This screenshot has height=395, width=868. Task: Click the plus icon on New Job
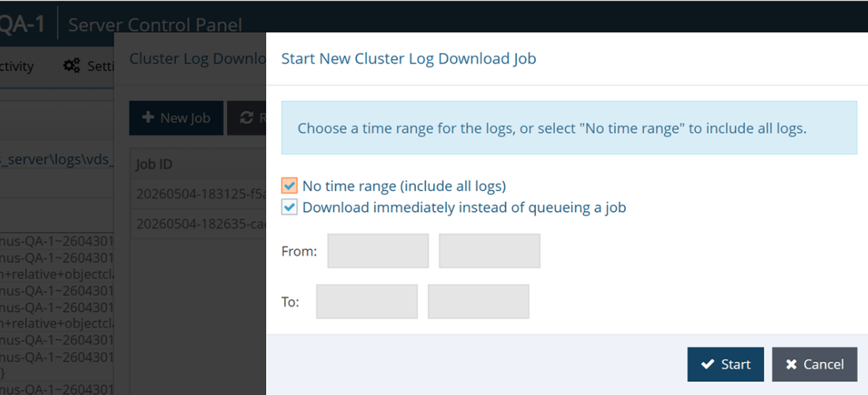(148, 117)
